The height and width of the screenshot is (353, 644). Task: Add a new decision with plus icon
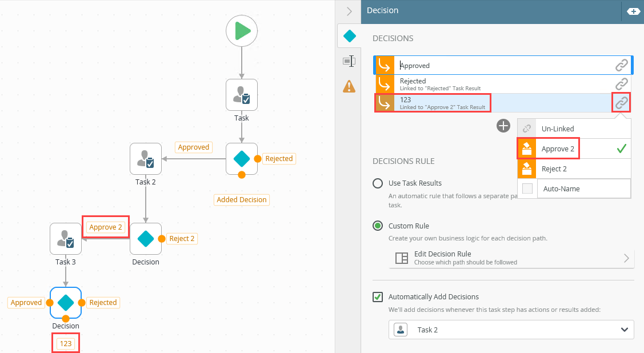(x=503, y=126)
